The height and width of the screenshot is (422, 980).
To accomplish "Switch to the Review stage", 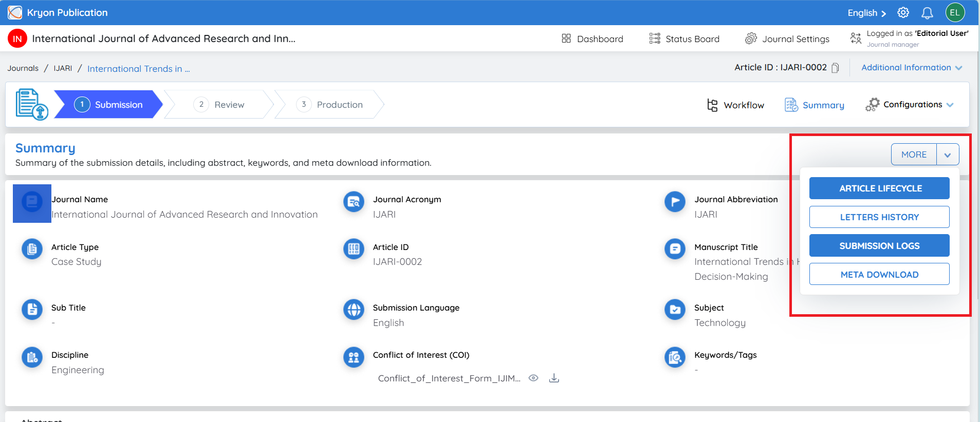I will click(x=219, y=105).
